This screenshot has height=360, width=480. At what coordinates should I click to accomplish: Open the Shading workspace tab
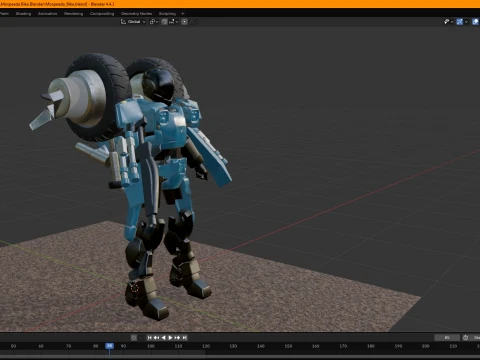pos(23,14)
